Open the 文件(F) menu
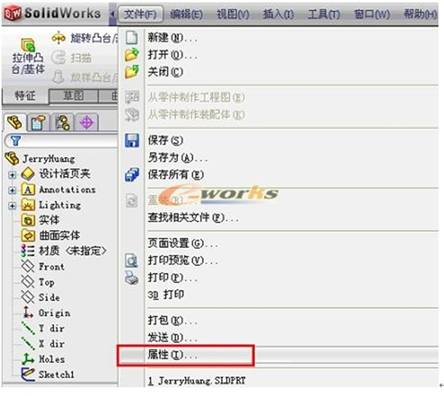 (141, 14)
